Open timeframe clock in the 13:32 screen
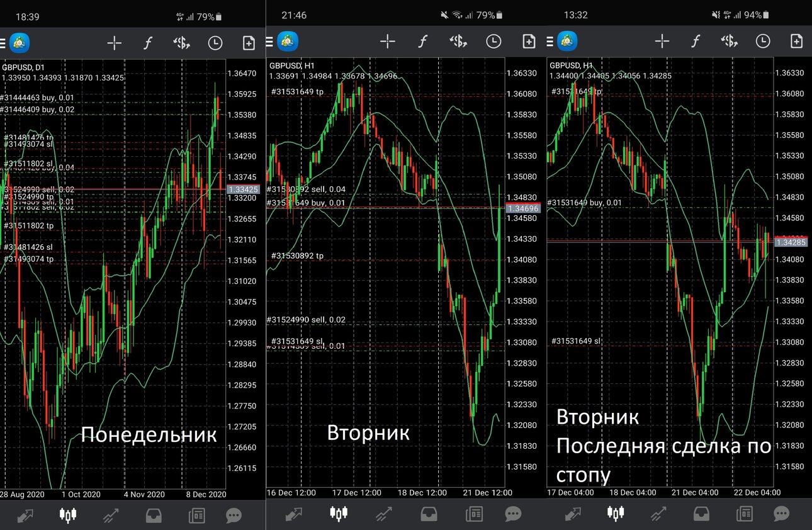Screen dimensions: 812x530 click(x=762, y=42)
